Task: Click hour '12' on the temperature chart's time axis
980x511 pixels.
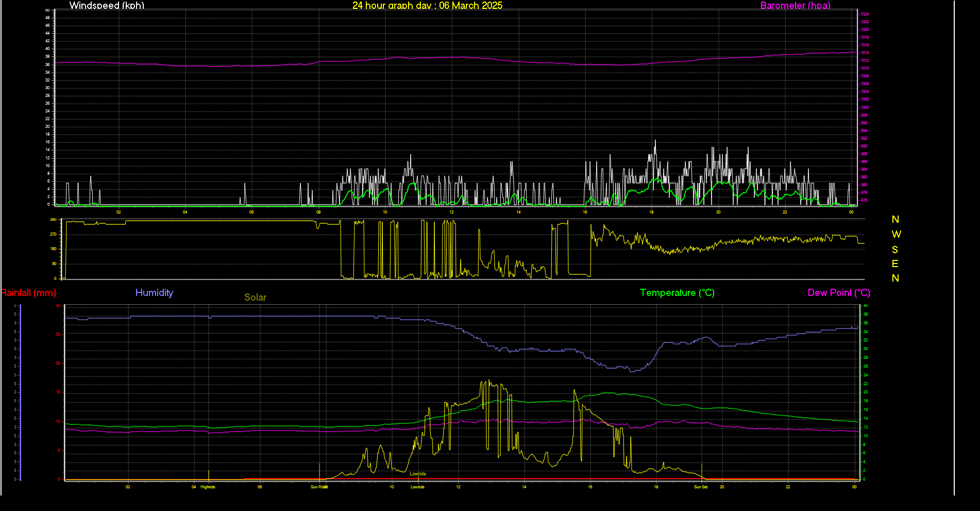Action: tap(458, 487)
